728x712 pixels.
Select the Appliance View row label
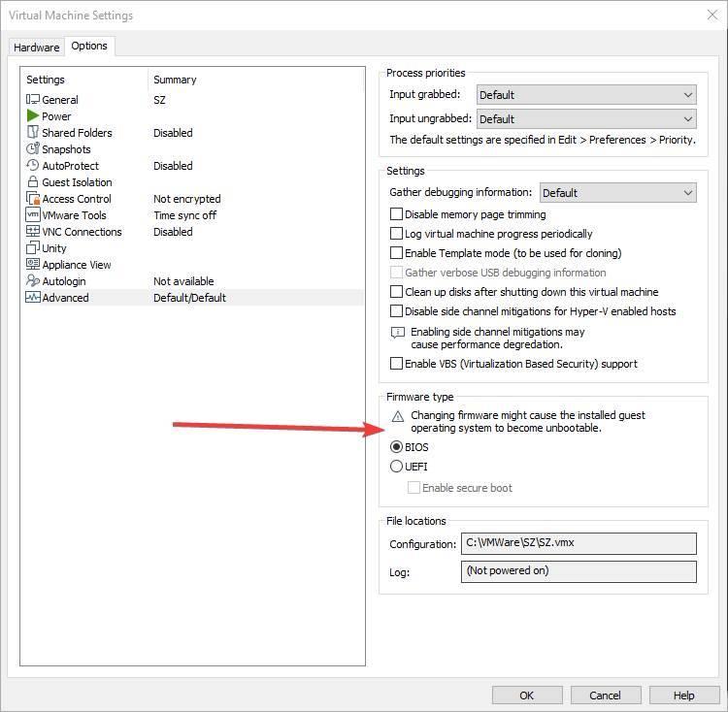point(77,265)
